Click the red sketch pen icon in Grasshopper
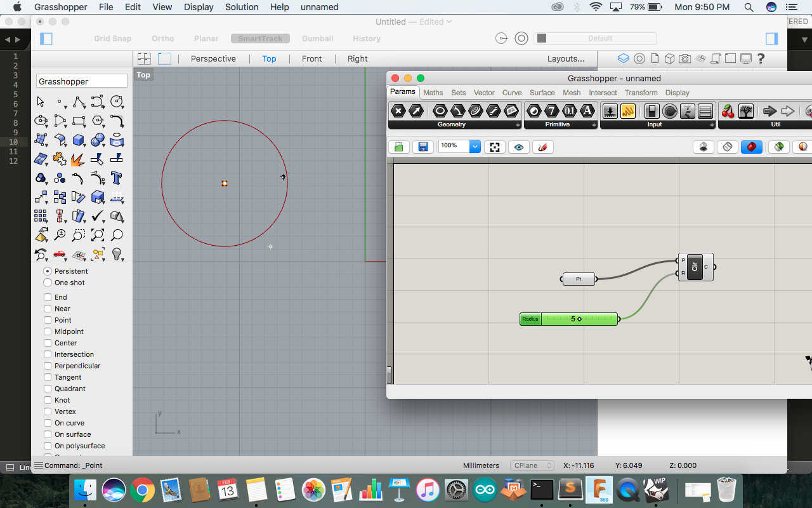The height and width of the screenshot is (508, 812). 543,147
